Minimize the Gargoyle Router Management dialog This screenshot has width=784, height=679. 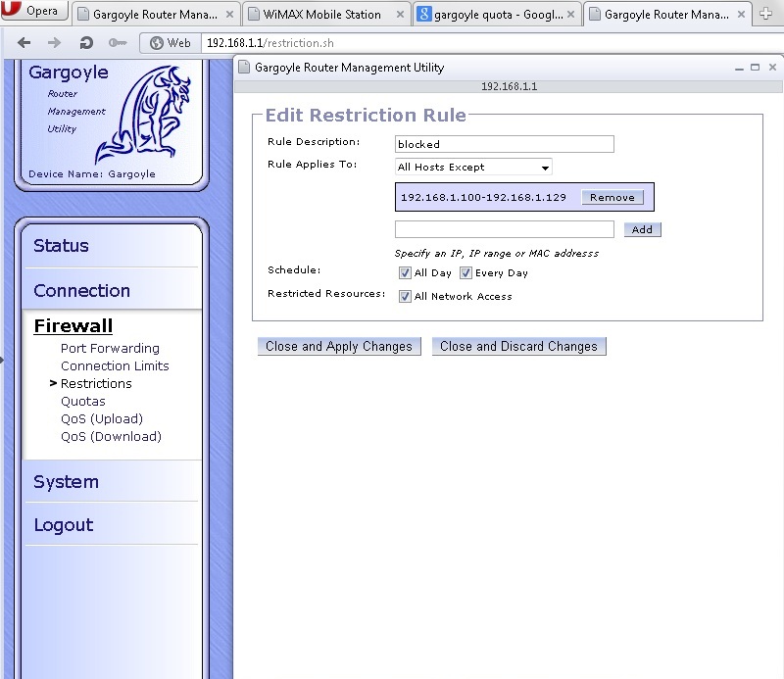click(740, 68)
